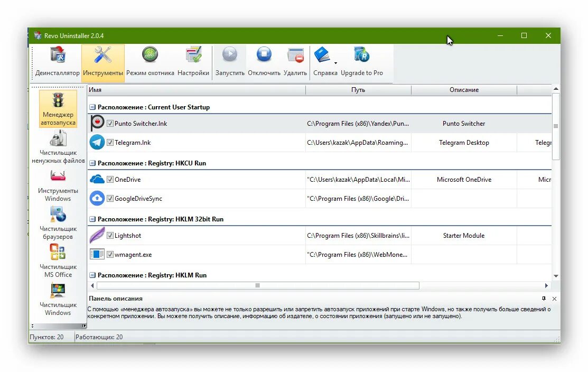Sort by the Описание column header
This screenshot has width=588, height=372.
click(x=464, y=90)
